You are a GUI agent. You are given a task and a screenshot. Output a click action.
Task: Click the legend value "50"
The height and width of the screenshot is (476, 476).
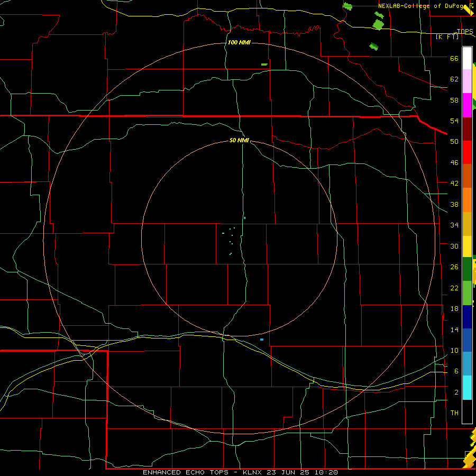454,141
